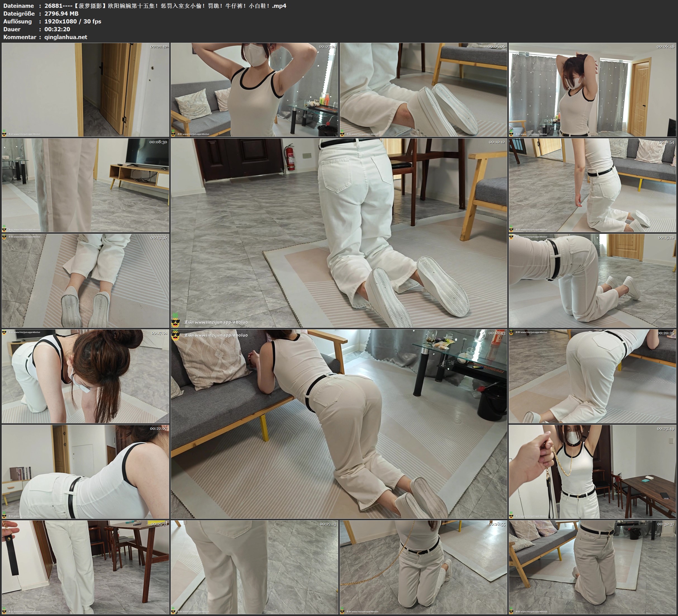
Task: Click the frame timestamped 00:06:48
Action: point(593,90)
